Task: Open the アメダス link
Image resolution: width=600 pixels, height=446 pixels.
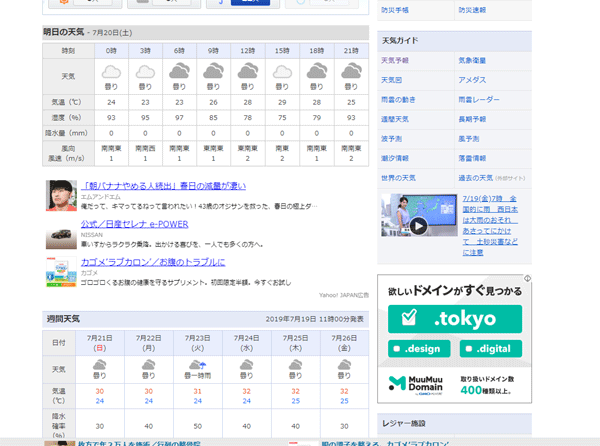Action: point(472,80)
